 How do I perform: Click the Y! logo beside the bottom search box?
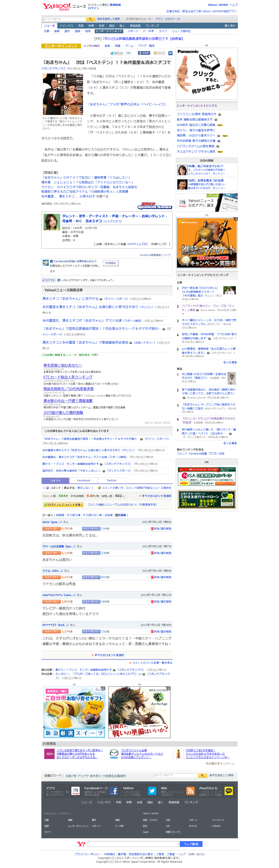81,844
